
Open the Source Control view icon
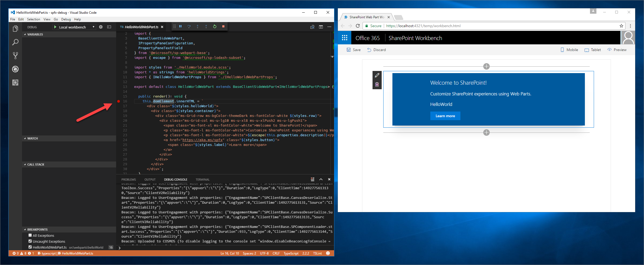point(15,56)
